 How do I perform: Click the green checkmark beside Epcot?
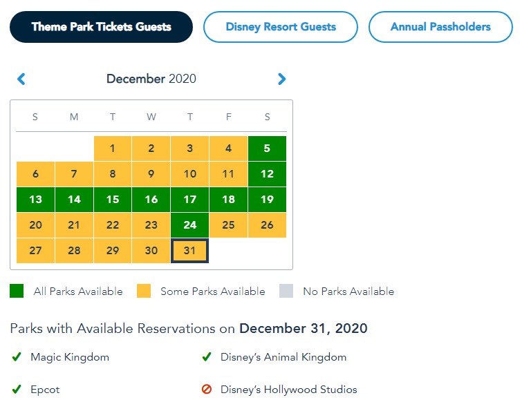tap(17, 390)
